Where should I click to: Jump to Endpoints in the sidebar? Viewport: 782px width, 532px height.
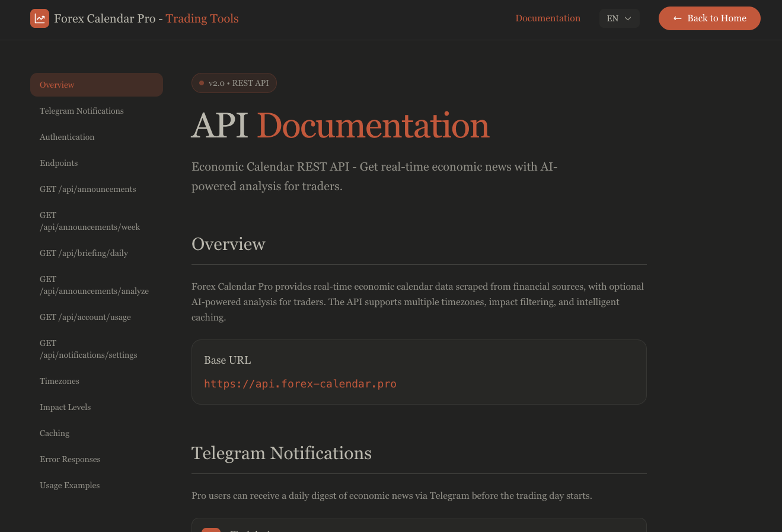97,163
